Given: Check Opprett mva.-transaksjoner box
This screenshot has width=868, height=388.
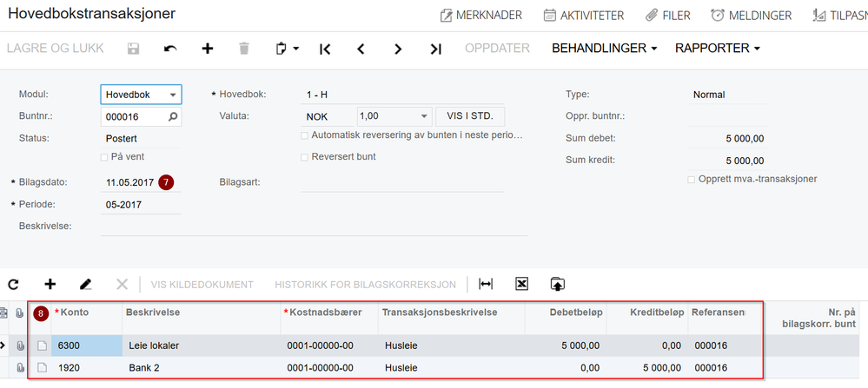Looking at the screenshot, I should [691, 179].
